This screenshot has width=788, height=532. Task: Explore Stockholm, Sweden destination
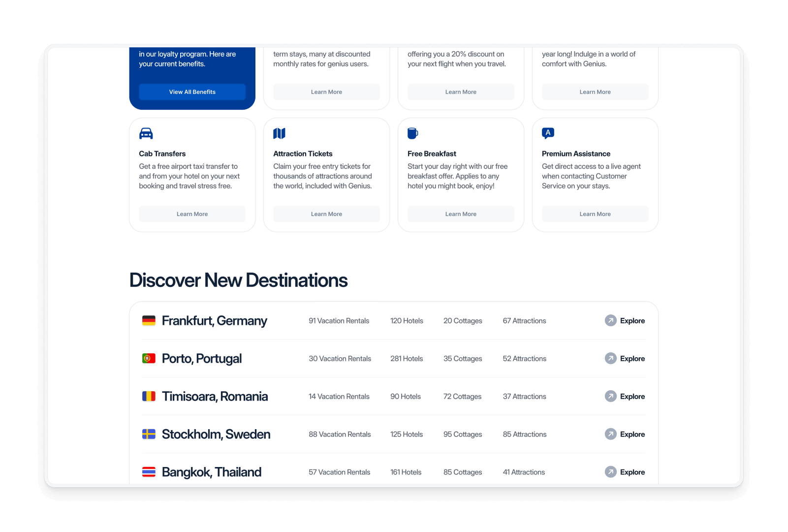625,434
